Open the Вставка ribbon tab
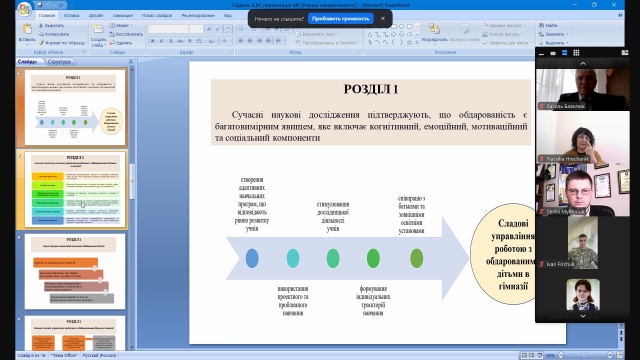Image resolution: width=640 pixels, height=360 pixels. (71, 16)
